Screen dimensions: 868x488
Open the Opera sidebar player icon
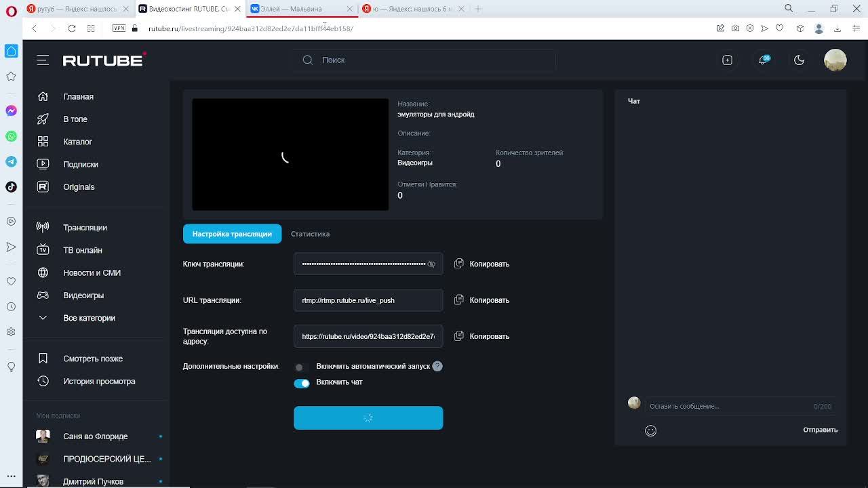pyautogui.click(x=11, y=221)
